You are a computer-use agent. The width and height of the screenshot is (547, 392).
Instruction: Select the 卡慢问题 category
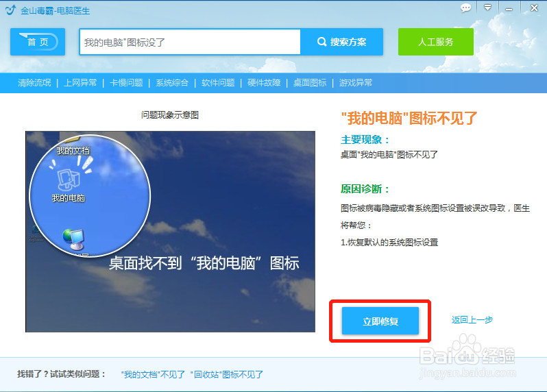point(126,83)
